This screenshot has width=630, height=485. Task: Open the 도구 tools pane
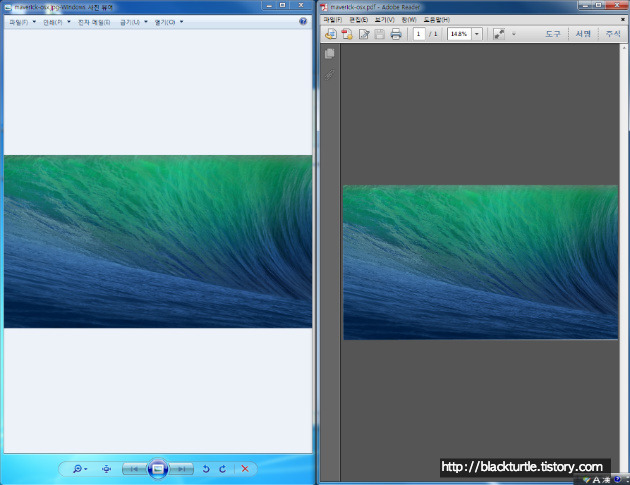click(553, 34)
